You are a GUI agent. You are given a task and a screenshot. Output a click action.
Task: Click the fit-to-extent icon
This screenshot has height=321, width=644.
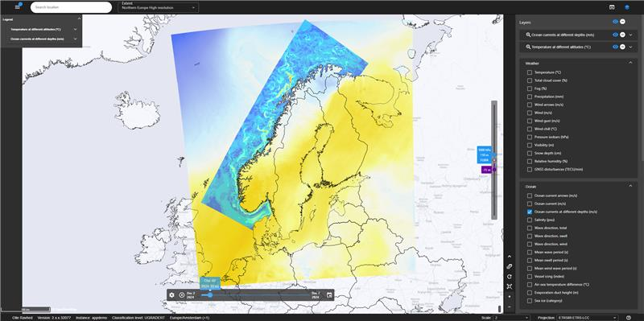click(510, 286)
